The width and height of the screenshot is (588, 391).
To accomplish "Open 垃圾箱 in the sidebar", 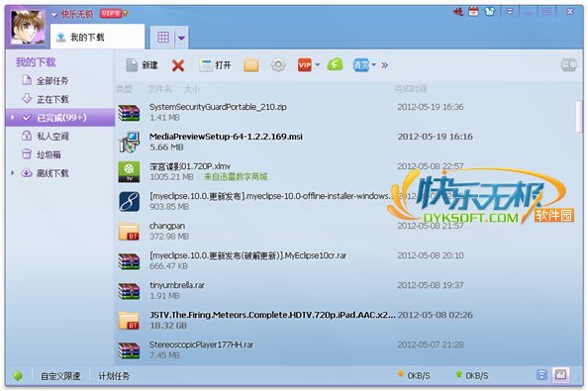I will 49,154.
